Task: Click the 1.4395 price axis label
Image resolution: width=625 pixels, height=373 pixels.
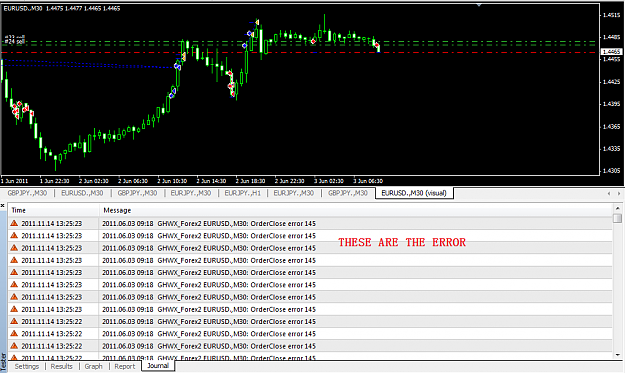Action: click(612, 104)
